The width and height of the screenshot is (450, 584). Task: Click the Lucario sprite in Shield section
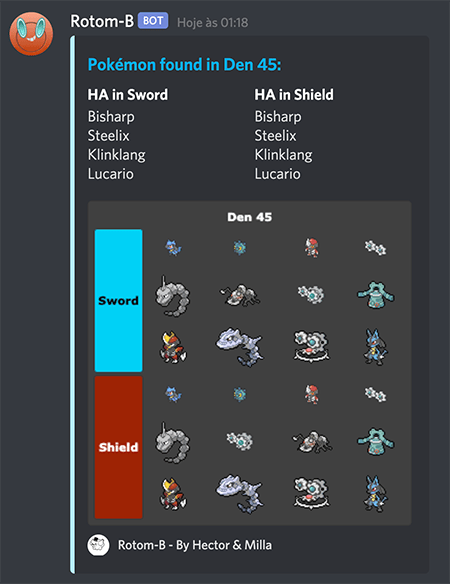(375, 494)
